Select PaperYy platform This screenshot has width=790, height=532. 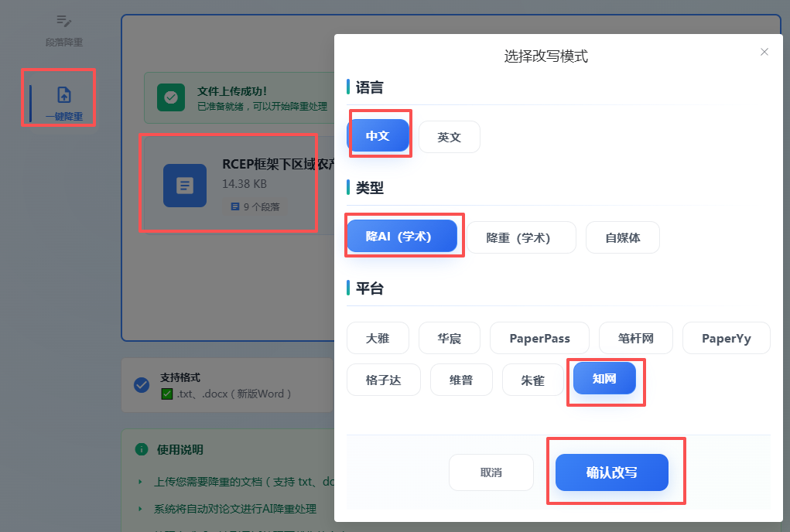coord(726,338)
